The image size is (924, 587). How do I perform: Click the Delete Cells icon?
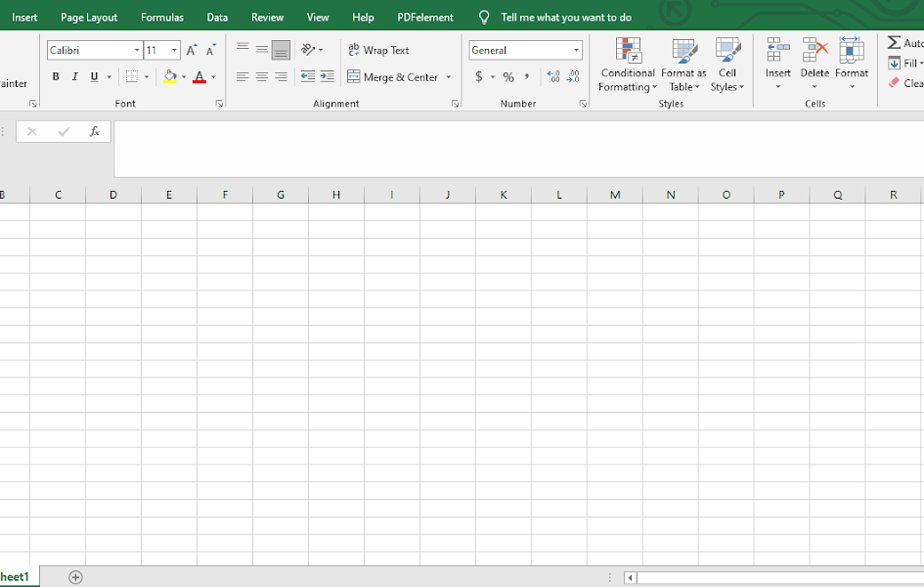click(814, 51)
